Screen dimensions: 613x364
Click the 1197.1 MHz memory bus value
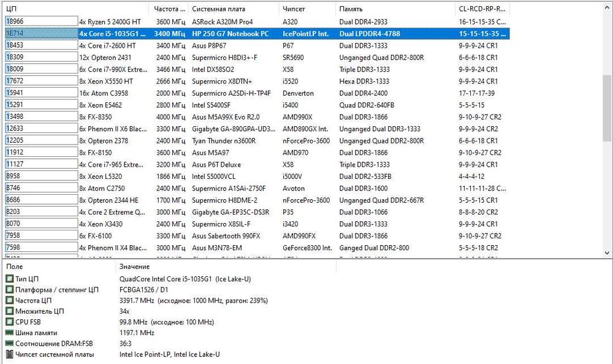coord(137,333)
